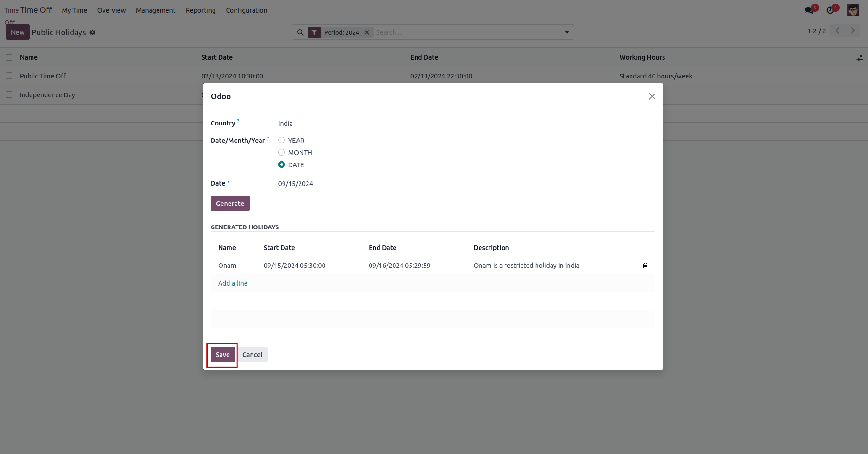Click Add a line link
868x454 pixels.
click(x=233, y=283)
